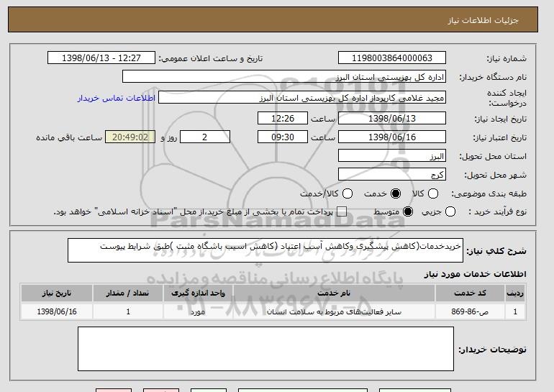Screen dimensions: 554x392
Task: Click the شهر محل تحویل field
Action: [392, 175]
